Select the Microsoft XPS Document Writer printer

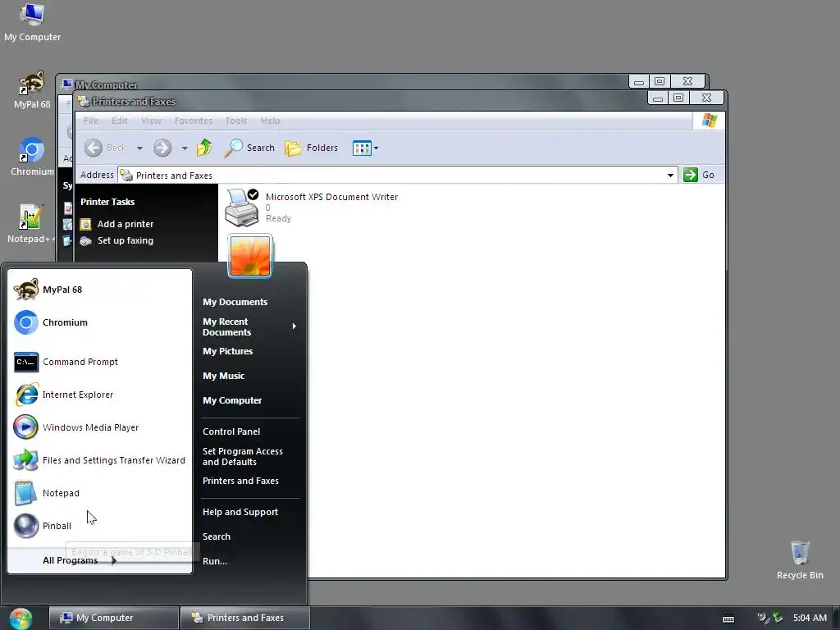311,208
